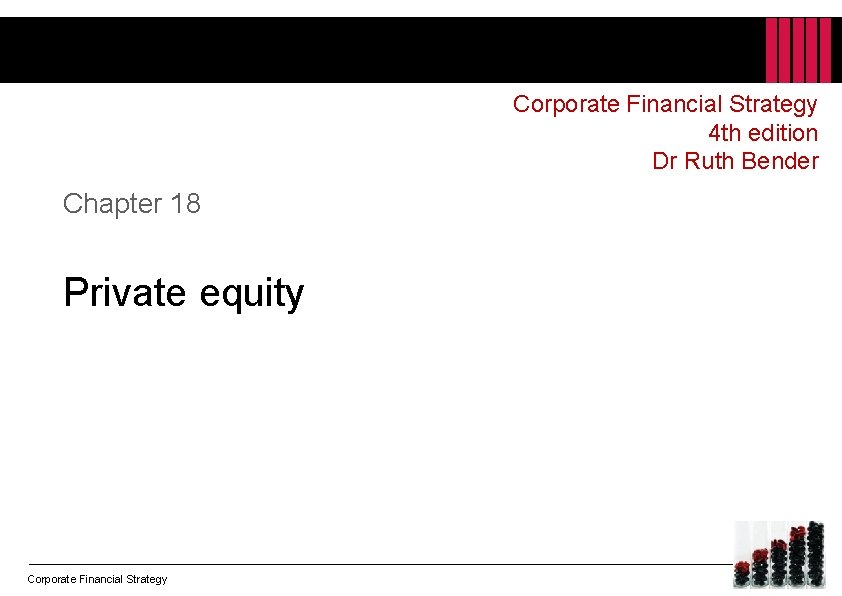Click the word 'Strategy' in red title

pos(773,105)
